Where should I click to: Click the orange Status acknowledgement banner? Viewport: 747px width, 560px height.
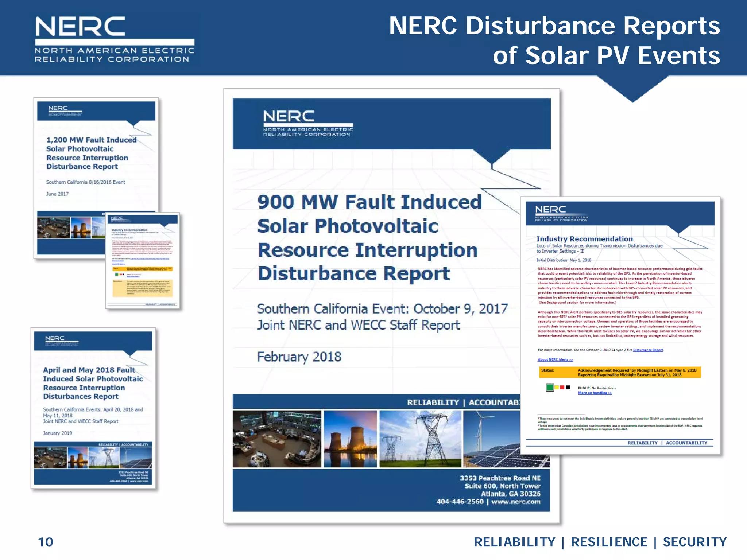(x=620, y=372)
